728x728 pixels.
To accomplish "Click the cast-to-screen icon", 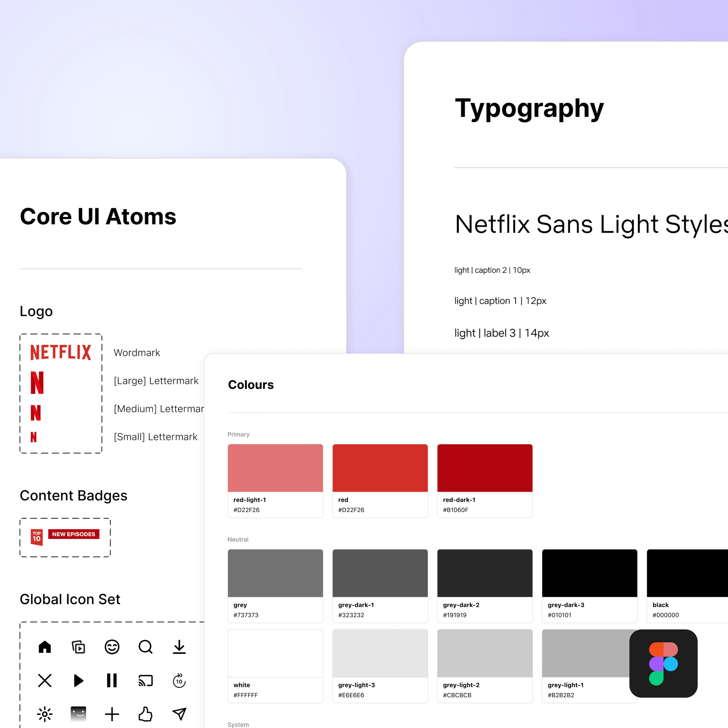I will [x=145, y=680].
